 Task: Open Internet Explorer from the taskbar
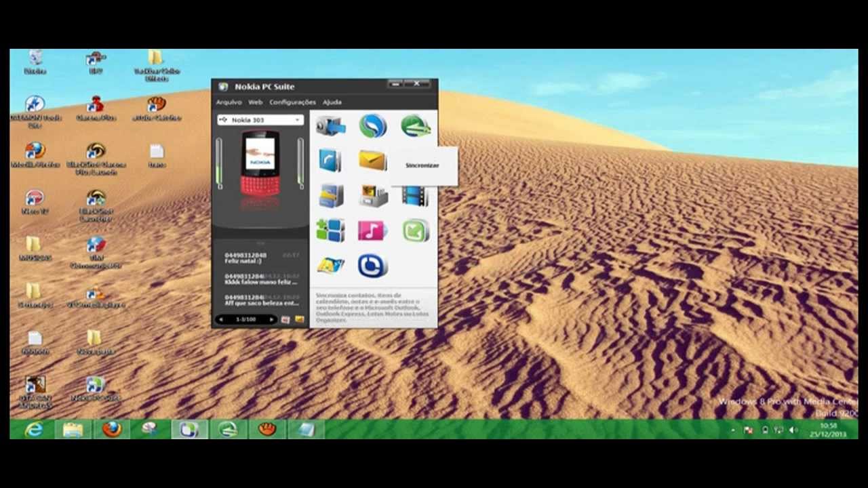point(33,429)
